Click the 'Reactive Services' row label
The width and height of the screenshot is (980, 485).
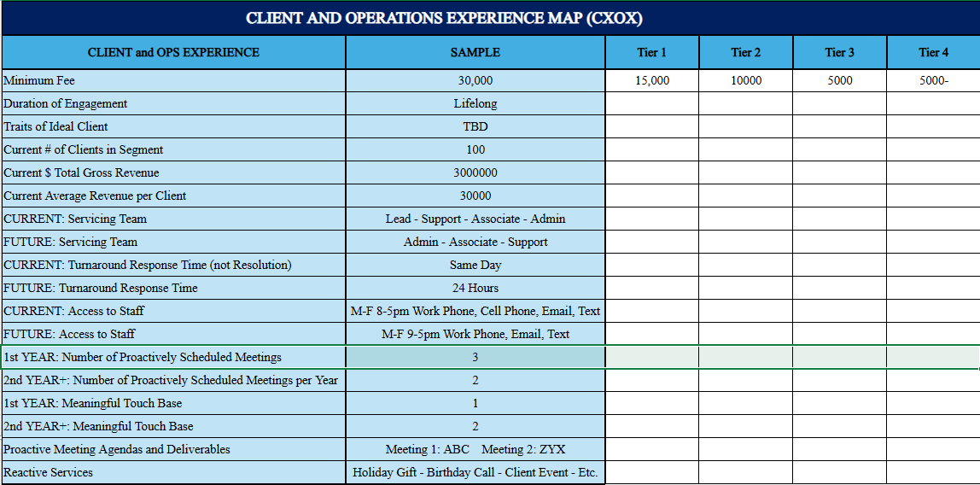click(x=174, y=473)
